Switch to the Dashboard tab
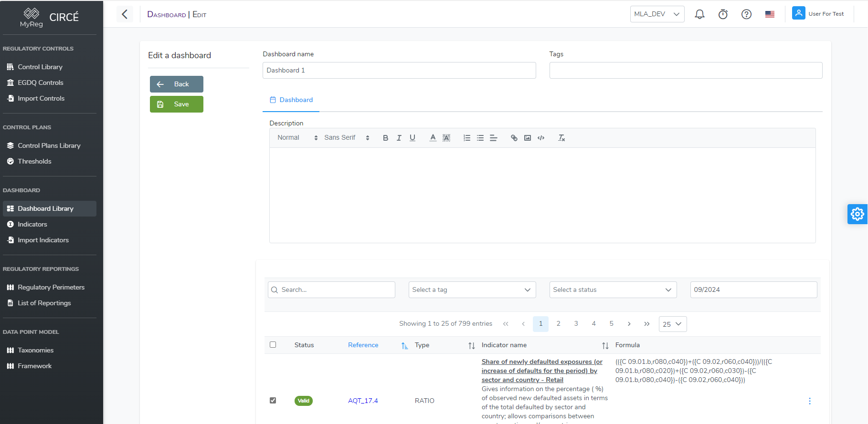This screenshot has width=868, height=424. click(291, 100)
